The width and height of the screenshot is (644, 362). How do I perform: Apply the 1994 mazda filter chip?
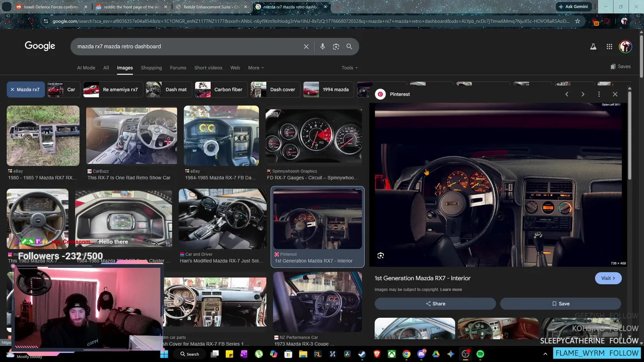[x=328, y=89]
